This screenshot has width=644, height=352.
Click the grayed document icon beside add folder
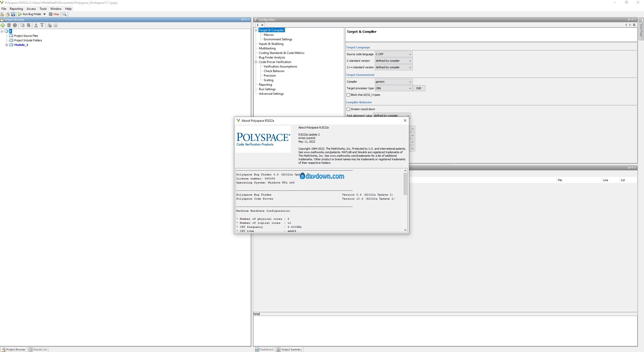click(28, 25)
